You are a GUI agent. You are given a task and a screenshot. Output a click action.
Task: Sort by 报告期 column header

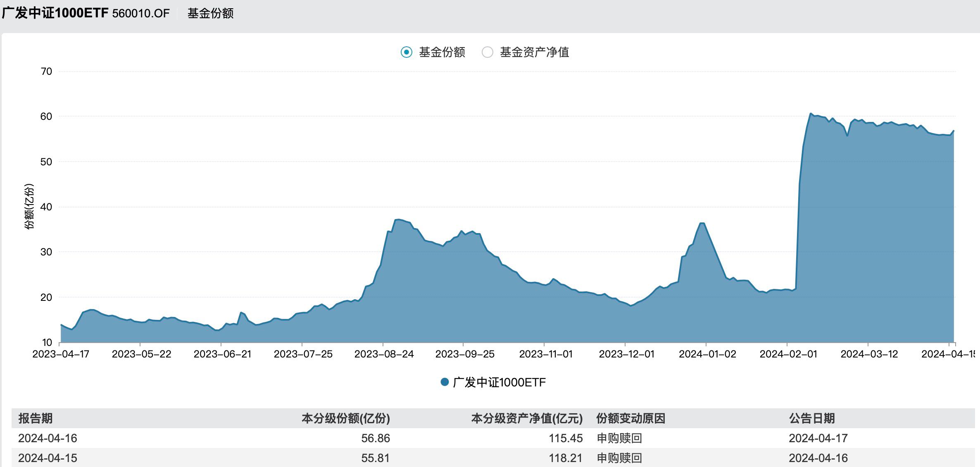click(35, 418)
